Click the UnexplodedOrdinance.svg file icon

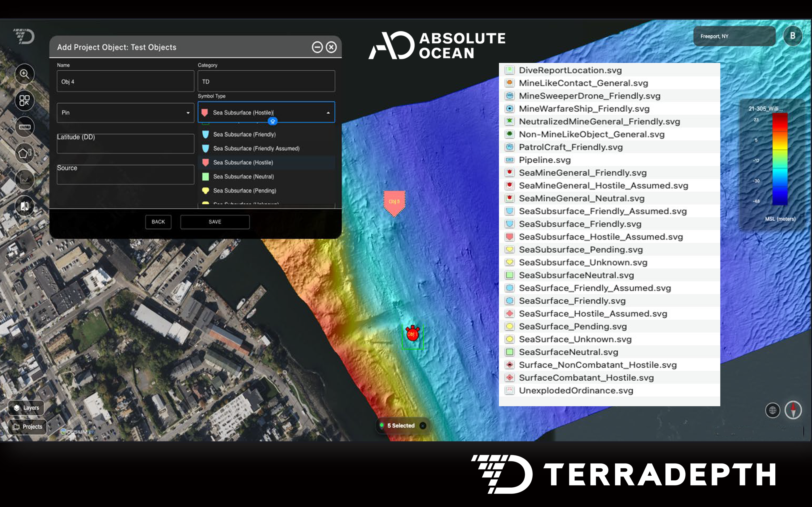pos(510,390)
